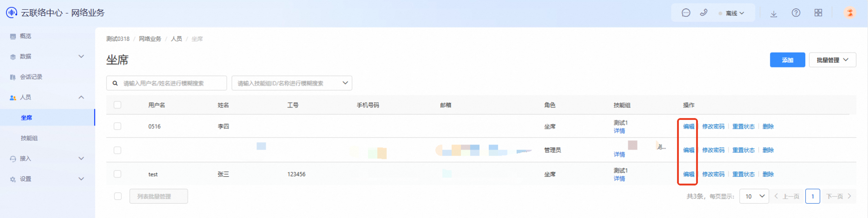Click the 测试0318 breadcrumb

point(118,39)
